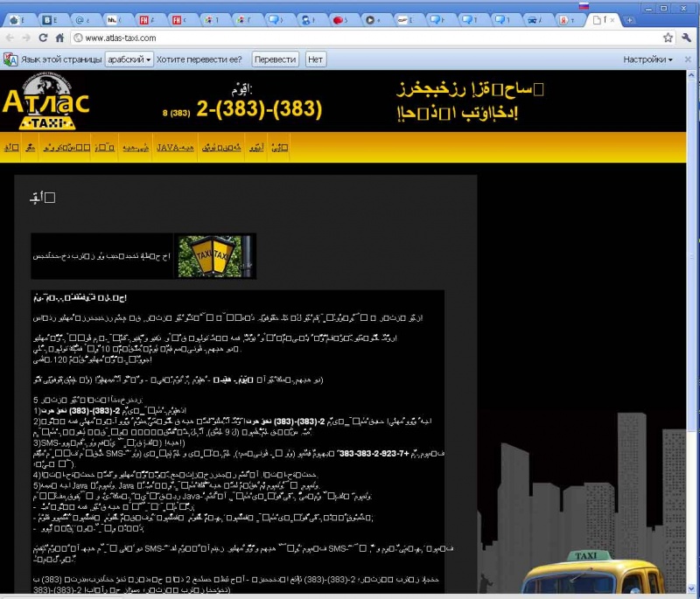This screenshot has width=700, height=599.
Task: Click the Перевести button
Action: 275,59
